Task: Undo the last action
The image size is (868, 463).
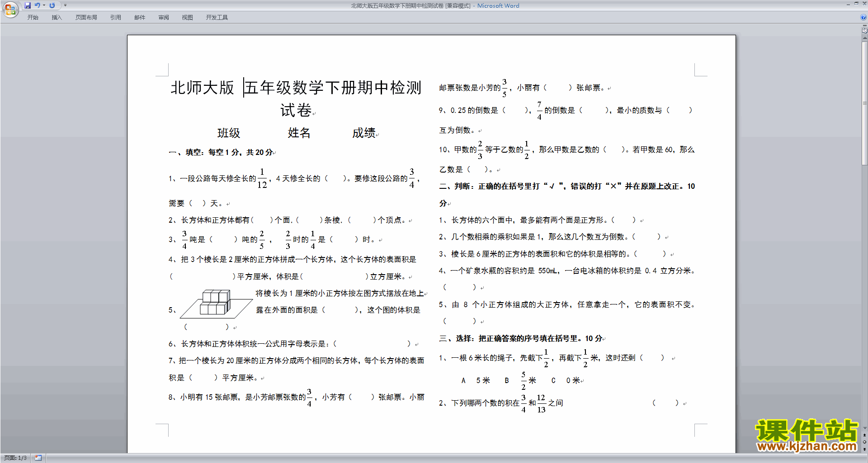Action: 37,5
